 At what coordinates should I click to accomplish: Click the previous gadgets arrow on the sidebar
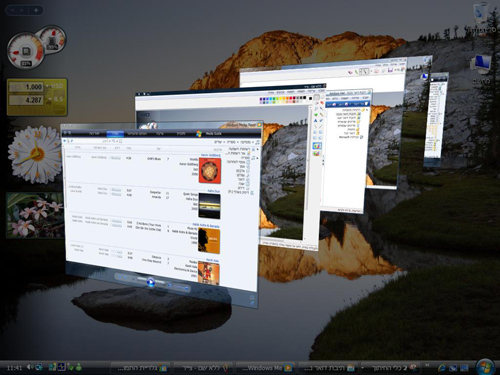coord(13,10)
